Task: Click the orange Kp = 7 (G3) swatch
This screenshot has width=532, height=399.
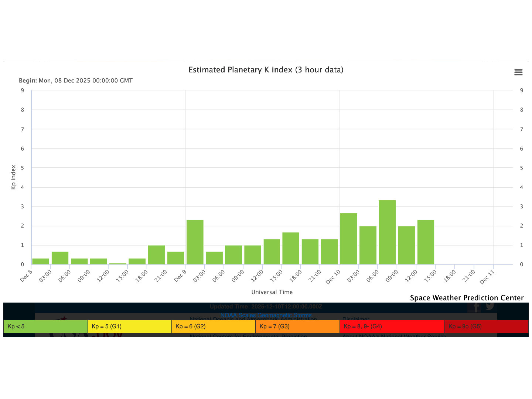Action: (297, 327)
